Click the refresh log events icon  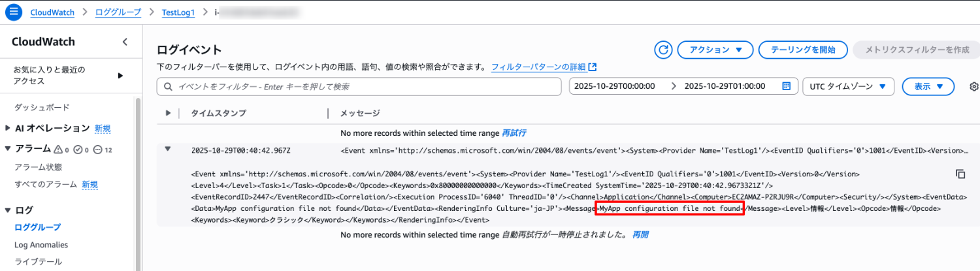pyautogui.click(x=664, y=50)
